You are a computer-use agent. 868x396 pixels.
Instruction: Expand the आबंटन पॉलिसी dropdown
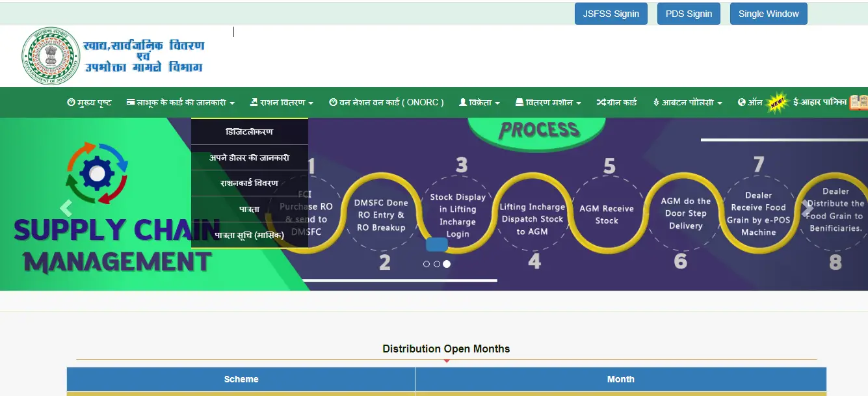[688, 103]
